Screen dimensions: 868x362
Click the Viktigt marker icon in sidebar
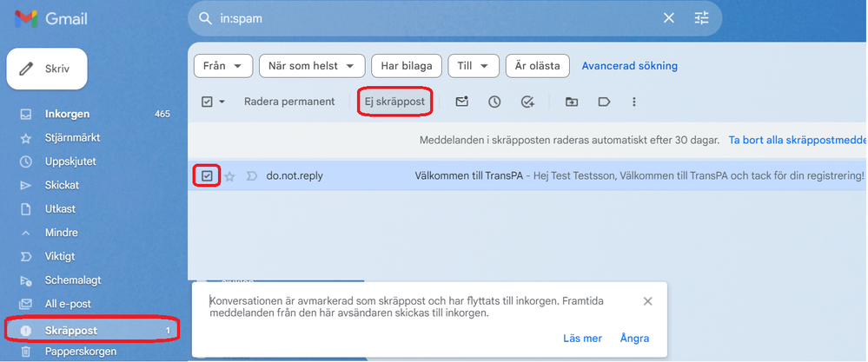click(25, 256)
